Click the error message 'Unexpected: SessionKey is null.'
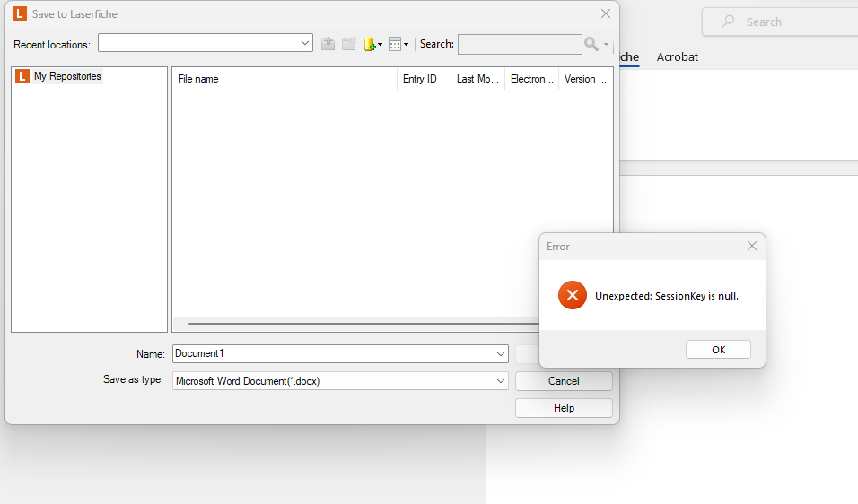Image resolution: width=858 pixels, height=504 pixels. [x=667, y=296]
